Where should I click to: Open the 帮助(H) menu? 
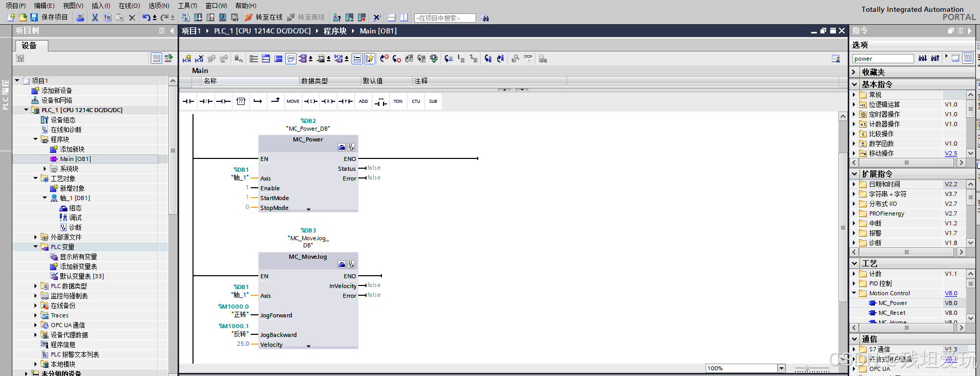(x=246, y=6)
